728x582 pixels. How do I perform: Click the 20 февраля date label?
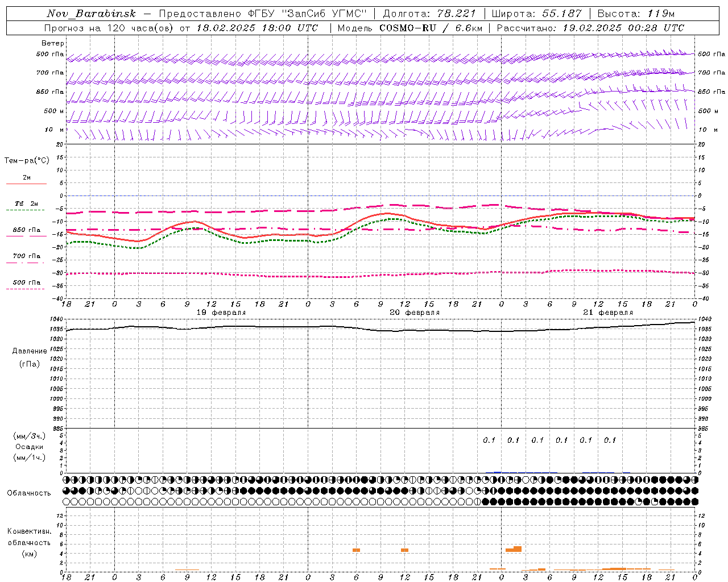(x=415, y=313)
